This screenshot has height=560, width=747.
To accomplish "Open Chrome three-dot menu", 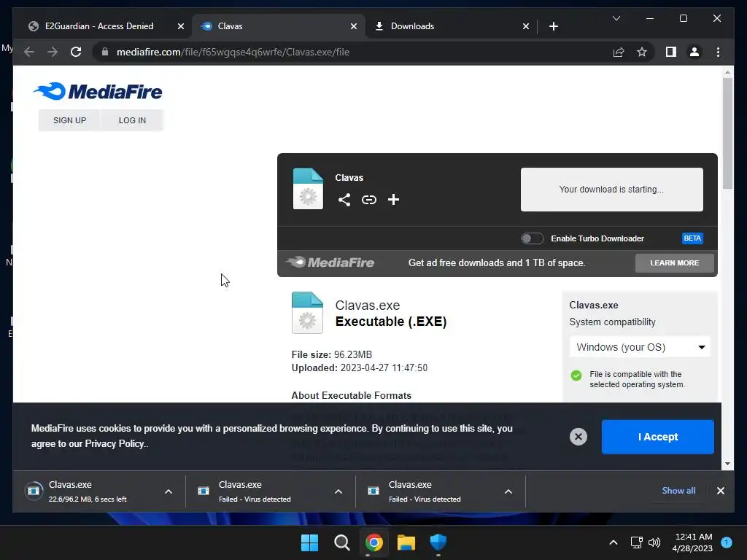I will pos(718,52).
